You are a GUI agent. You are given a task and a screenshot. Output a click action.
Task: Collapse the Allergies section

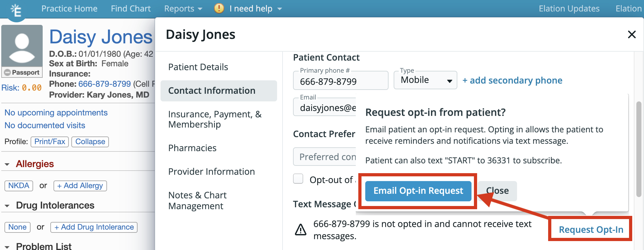coord(7,165)
